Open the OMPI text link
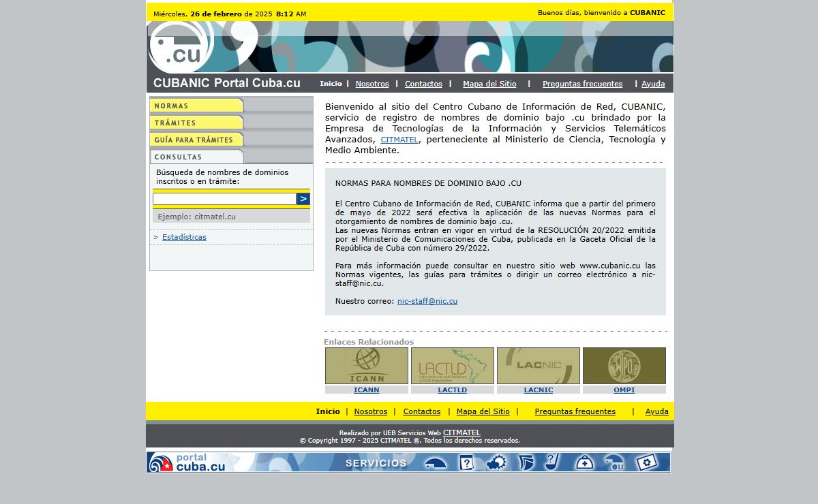This screenshot has width=818, height=504. click(x=624, y=390)
